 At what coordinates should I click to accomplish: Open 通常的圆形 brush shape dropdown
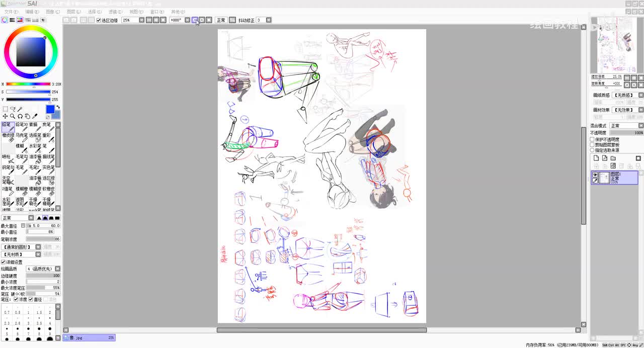click(x=37, y=247)
